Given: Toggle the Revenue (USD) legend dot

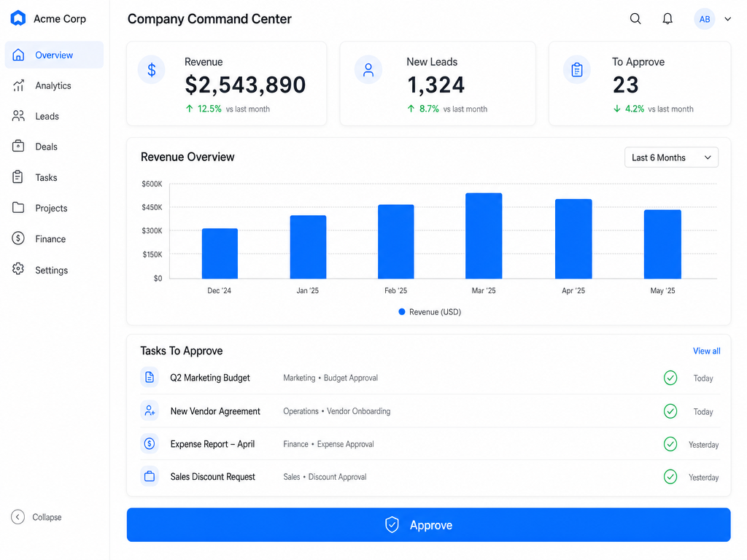Looking at the screenshot, I should click(x=402, y=312).
